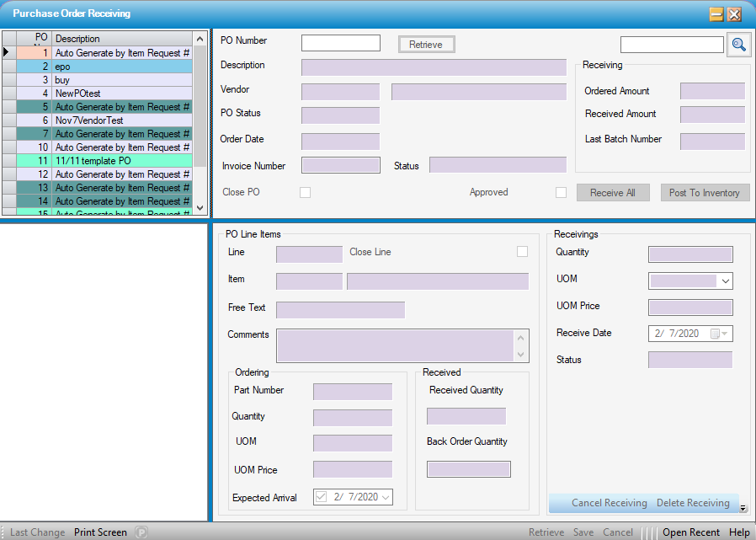Click the magnifying glass search icon
756x540 pixels.
738,45
